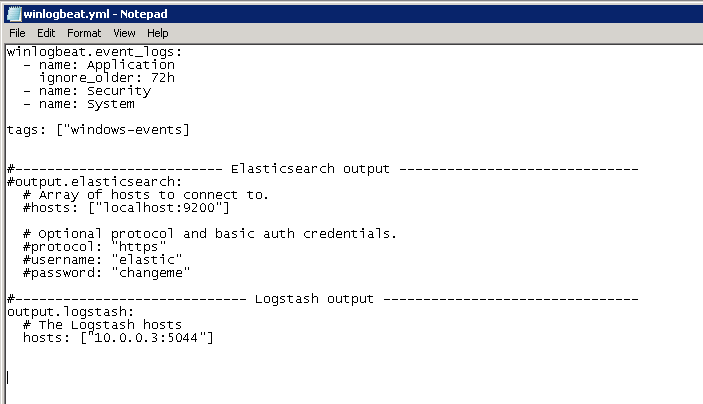Click the #output.elasticsearch: line
Screen dimensions: 703x404
(x=95, y=182)
